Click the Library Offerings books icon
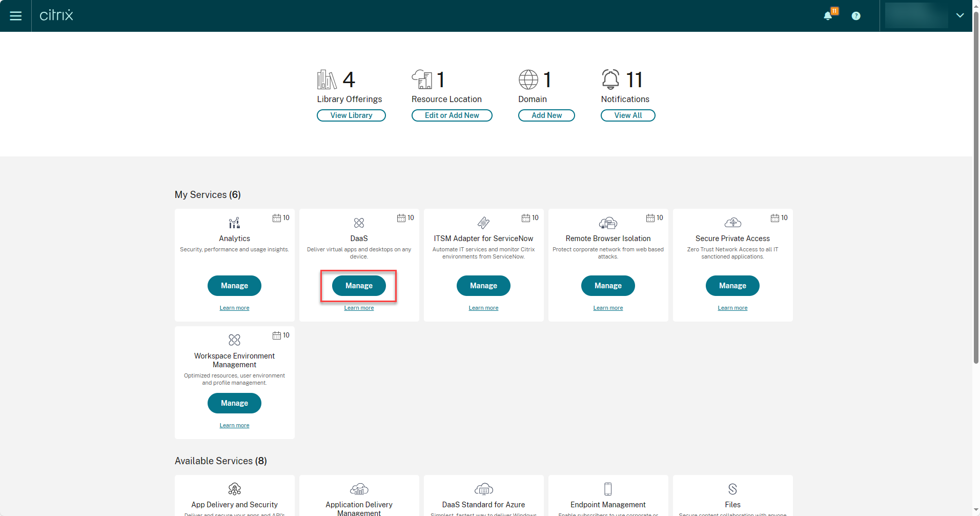 326,80
